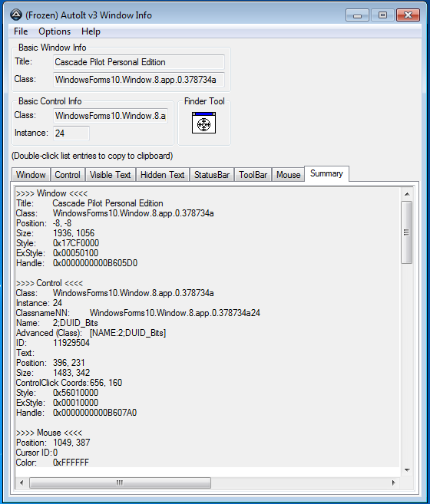The height and width of the screenshot is (504, 430).
Task: Click the vertical scrollbar up arrow
Action: point(407,194)
